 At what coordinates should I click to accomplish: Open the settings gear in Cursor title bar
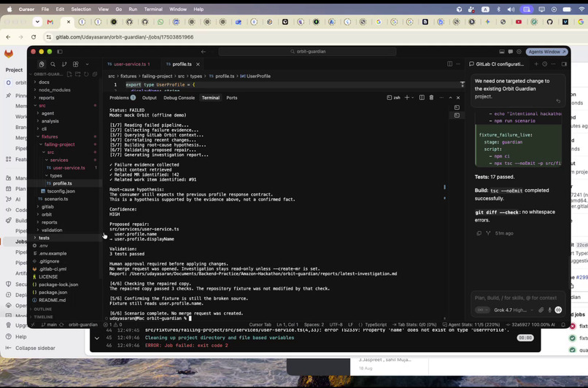(x=519, y=52)
